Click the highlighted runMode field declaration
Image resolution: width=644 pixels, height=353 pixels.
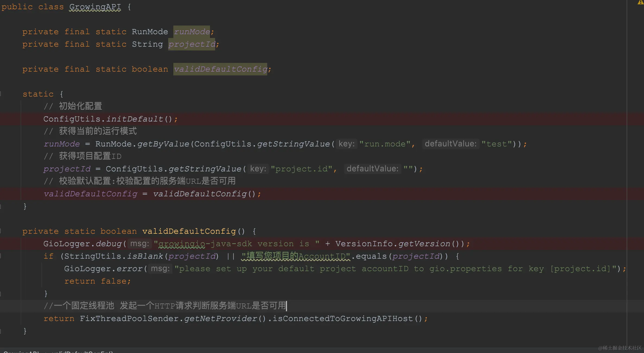(x=192, y=32)
